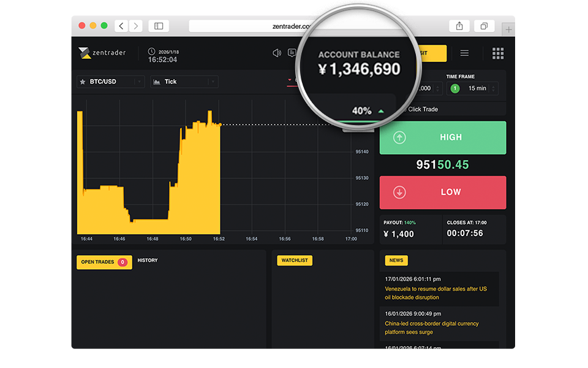
Task: Open the chat message icon
Action: [292, 53]
